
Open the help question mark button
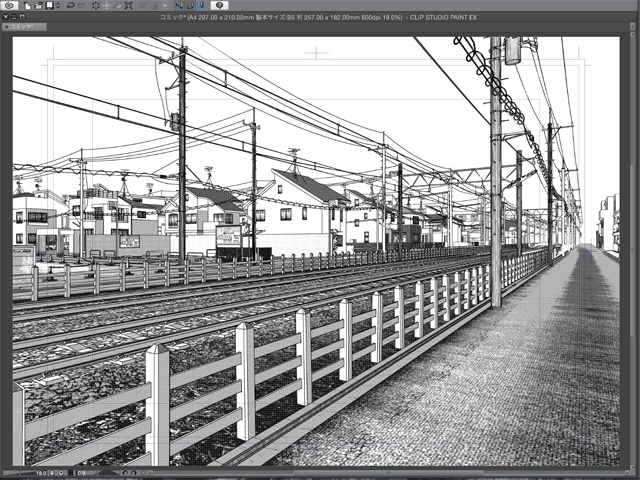[220, 5]
